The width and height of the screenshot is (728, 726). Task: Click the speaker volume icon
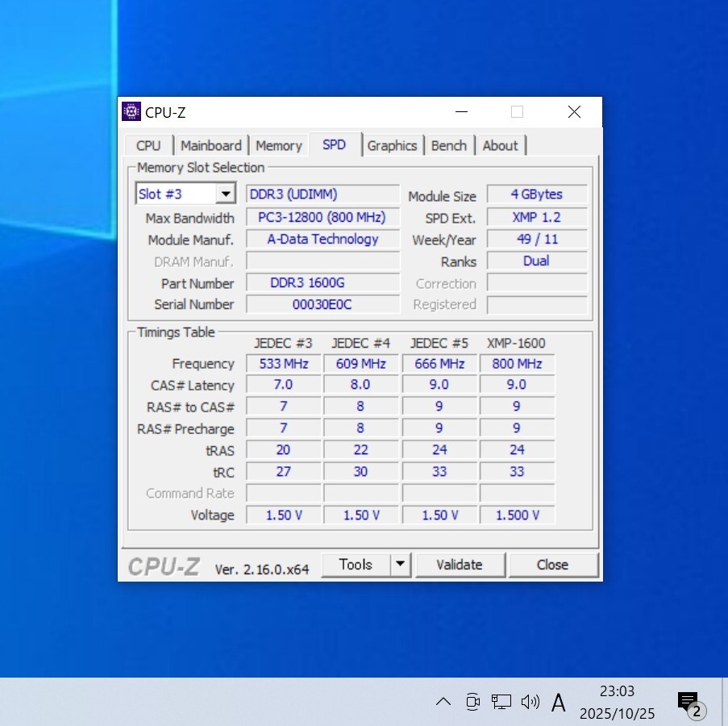coord(530,702)
